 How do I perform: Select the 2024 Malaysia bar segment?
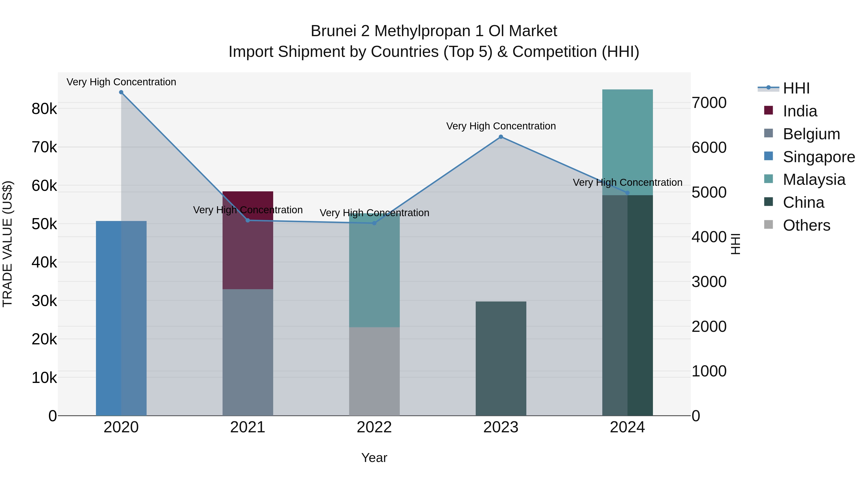(627, 142)
